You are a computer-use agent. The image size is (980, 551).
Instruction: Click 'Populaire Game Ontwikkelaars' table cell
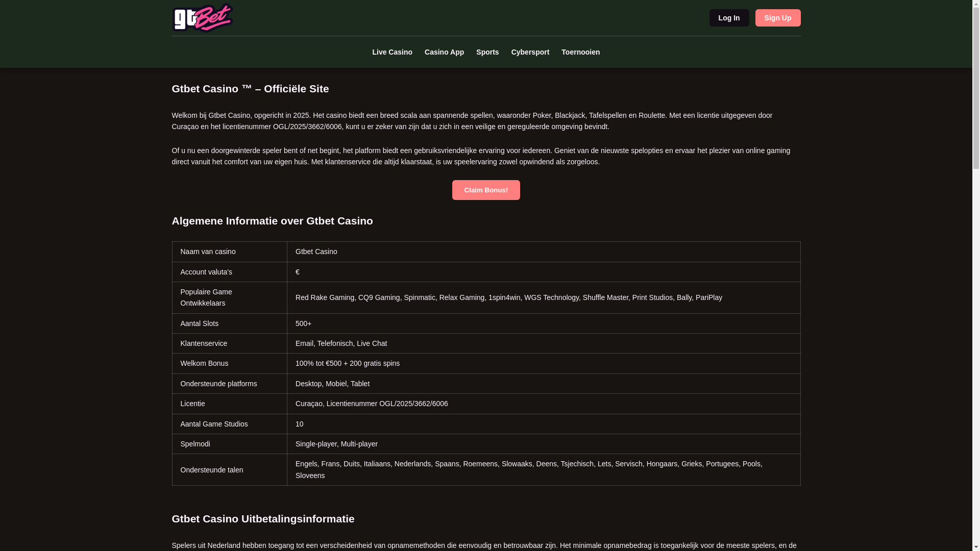[229, 297]
